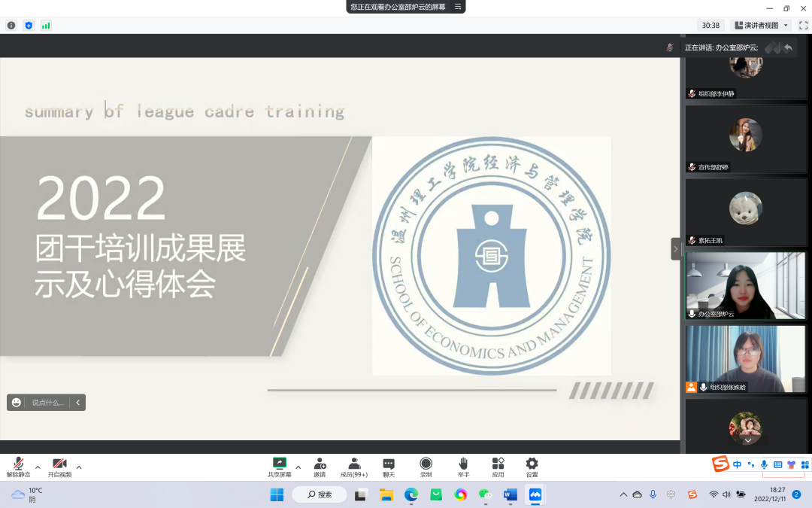Open the audio options arrow beside 解除静音
812x508 pixels.
(38, 467)
